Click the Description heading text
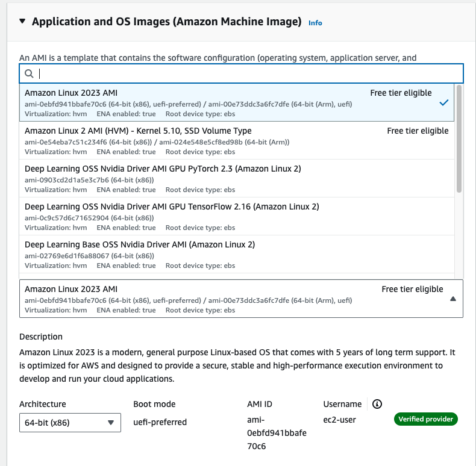476x466 pixels. (x=41, y=337)
